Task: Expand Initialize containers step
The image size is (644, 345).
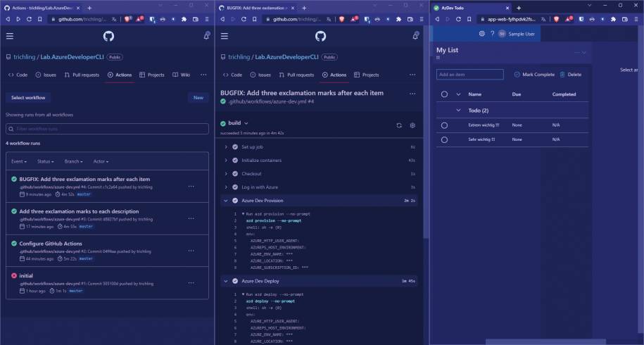Action: (225, 161)
